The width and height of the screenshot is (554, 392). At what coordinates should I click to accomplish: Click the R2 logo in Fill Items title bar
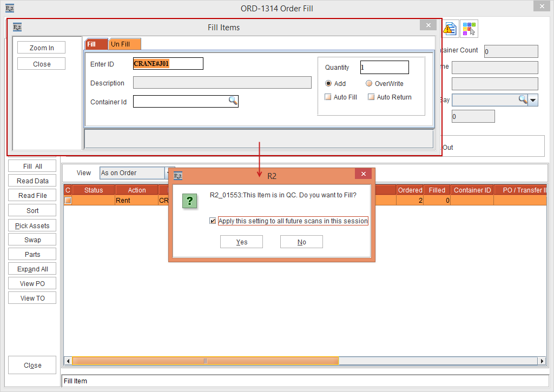pyautogui.click(x=17, y=27)
